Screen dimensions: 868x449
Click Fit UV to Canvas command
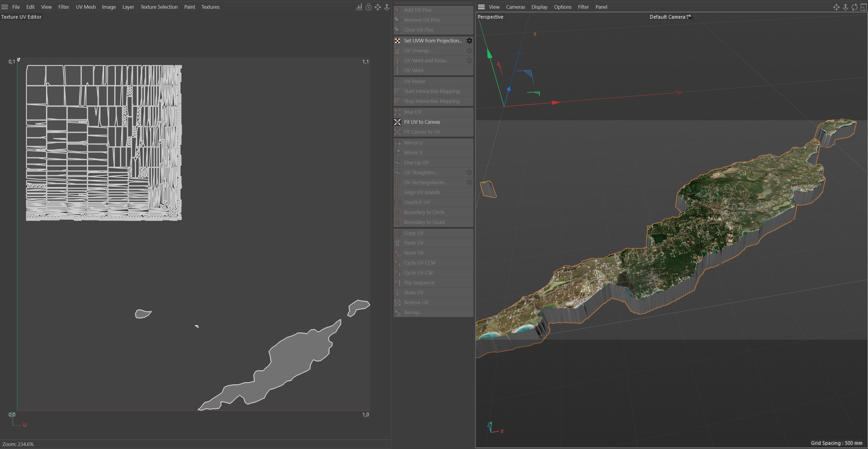click(422, 122)
